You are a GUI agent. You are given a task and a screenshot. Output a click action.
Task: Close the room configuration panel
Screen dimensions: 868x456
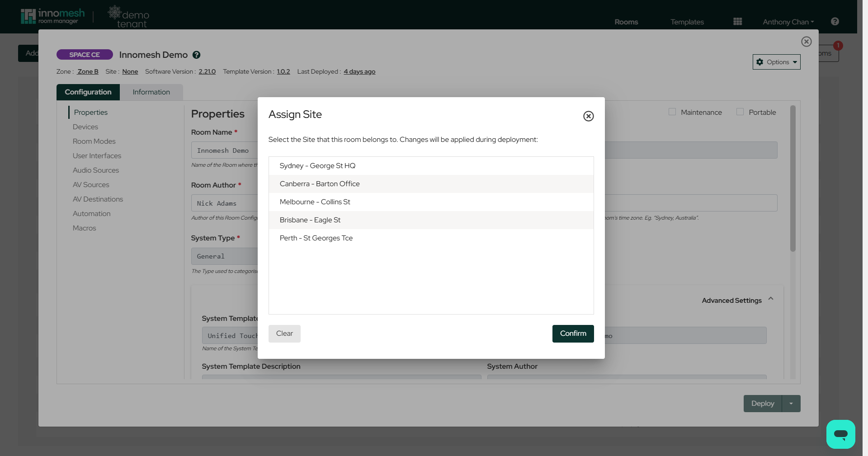[806, 42]
